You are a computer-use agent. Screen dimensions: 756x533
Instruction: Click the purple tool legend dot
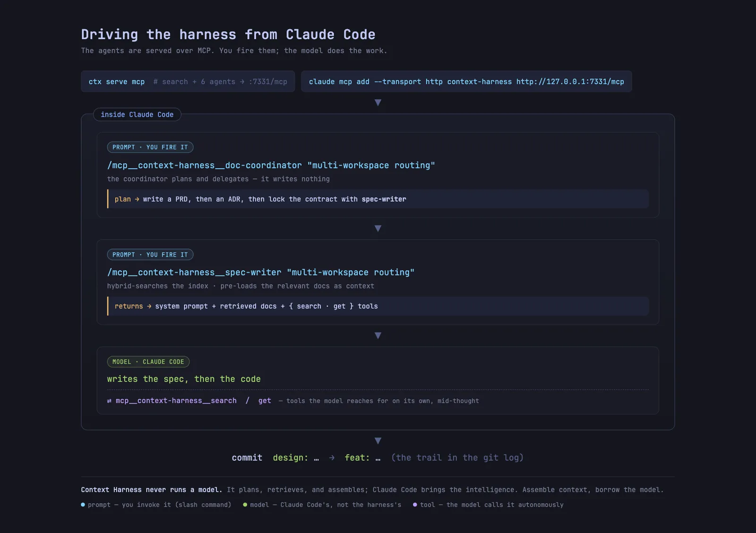pos(415,505)
